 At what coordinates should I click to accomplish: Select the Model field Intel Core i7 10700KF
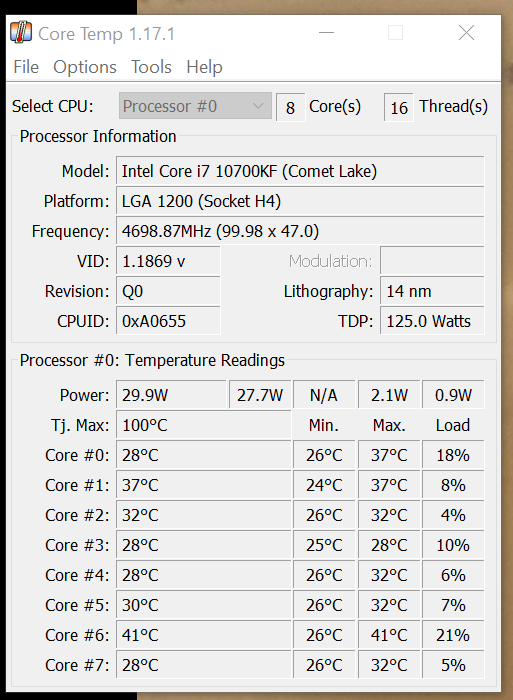300,171
